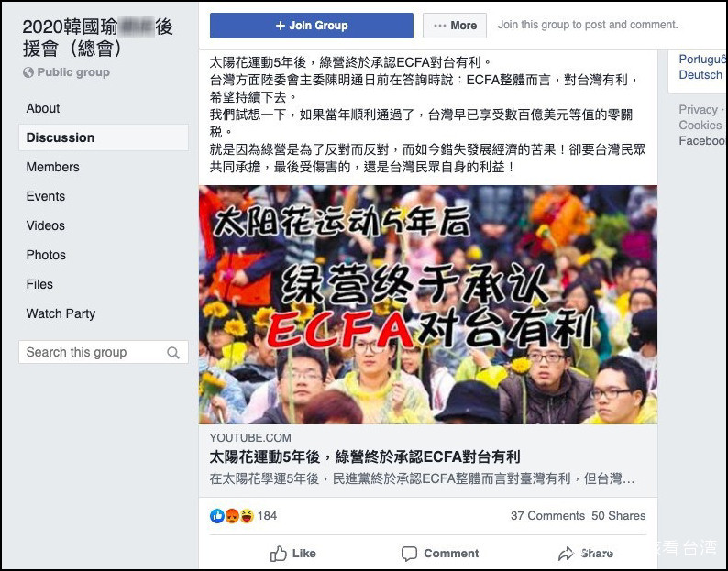The height and width of the screenshot is (571, 728).
Task: Click the Like thumbs-up icon
Action: [x=278, y=554]
